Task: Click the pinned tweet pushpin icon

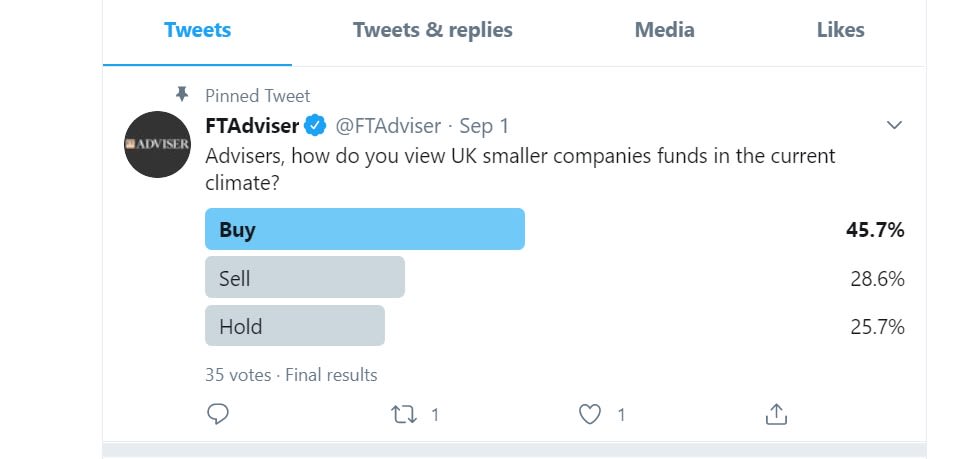Action: tap(182, 94)
